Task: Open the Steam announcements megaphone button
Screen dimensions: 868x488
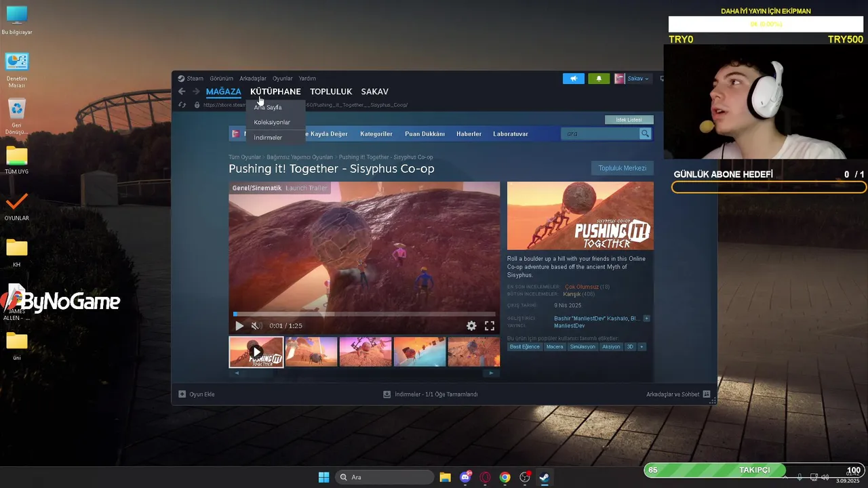Action: pyautogui.click(x=574, y=79)
